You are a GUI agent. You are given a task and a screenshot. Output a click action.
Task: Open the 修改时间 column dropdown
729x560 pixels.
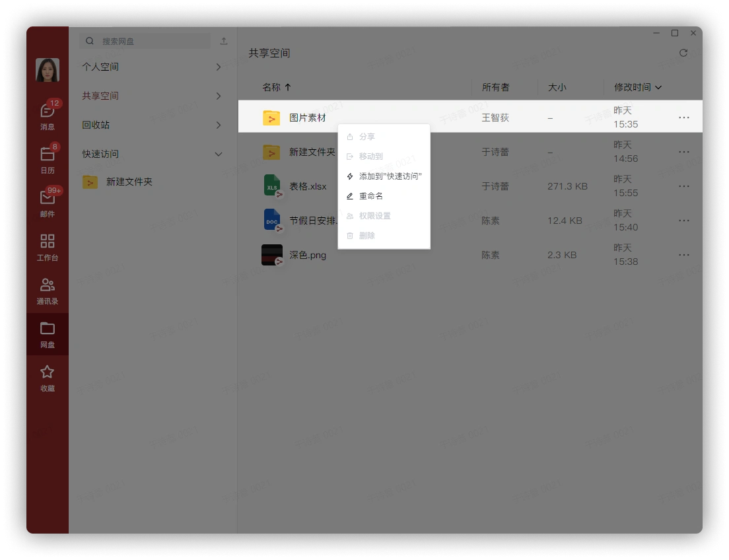coord(658,87)
